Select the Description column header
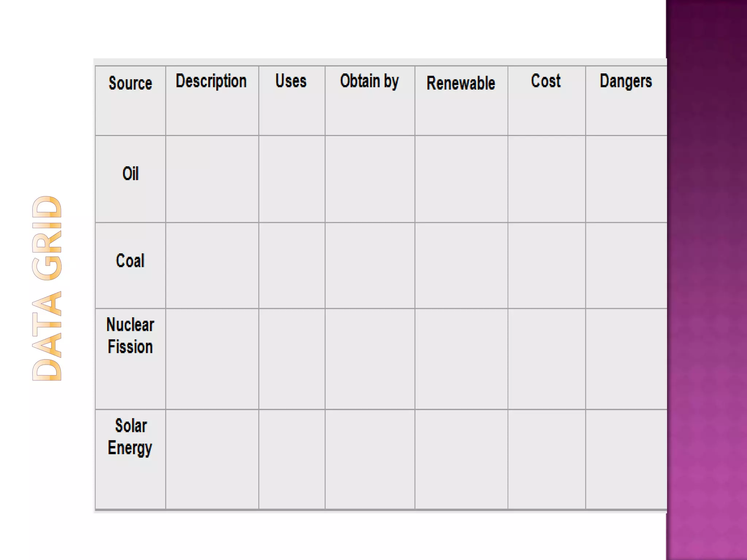The width and height of the screenshot is (747, 560). [x=212, y=101]
